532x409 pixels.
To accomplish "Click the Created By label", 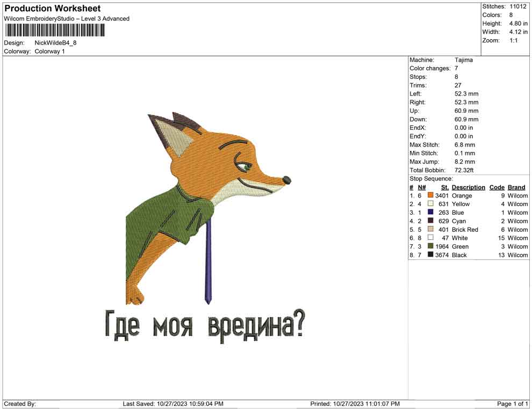I will (20, 404).
